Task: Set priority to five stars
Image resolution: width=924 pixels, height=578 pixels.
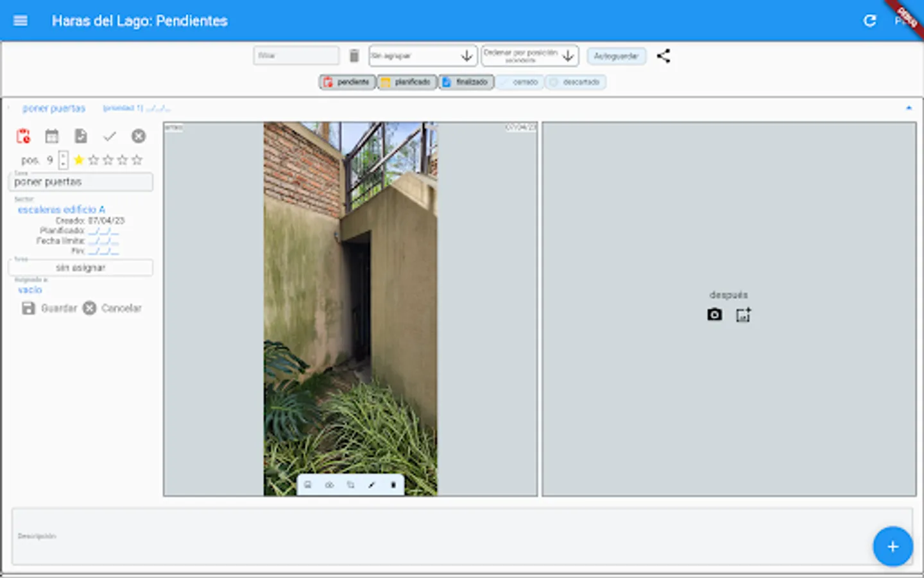Action: click(x=137, y=160)
